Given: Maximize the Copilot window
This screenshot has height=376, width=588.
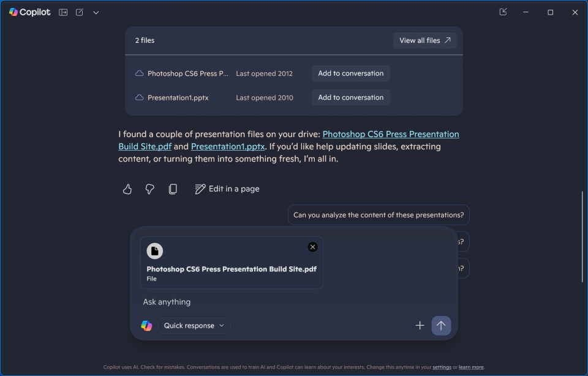Looking at the screenshot, I should (x=550, y=12).
